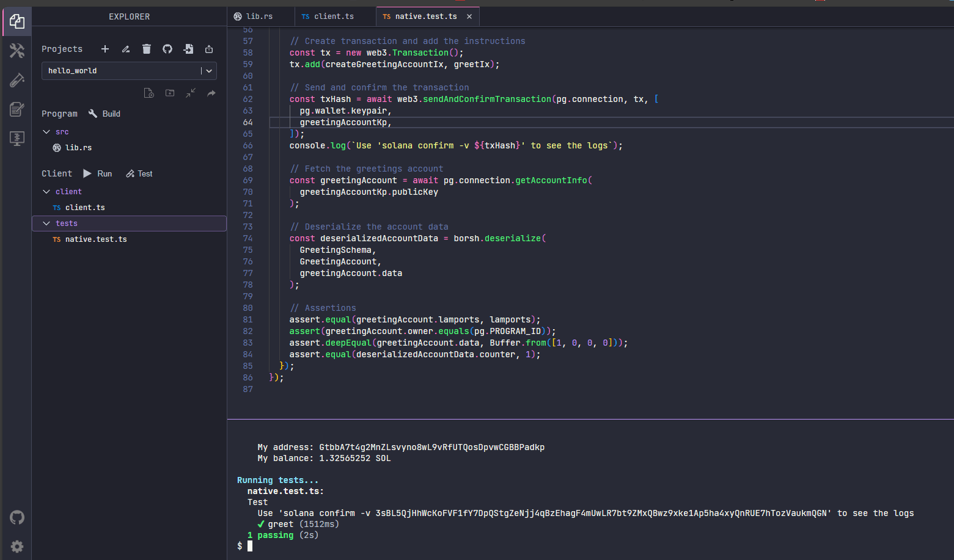Viewport: 954px width, 560px height.
Task: Collapse the src folder
Action: pyautogui.click(x=46, y=132)
